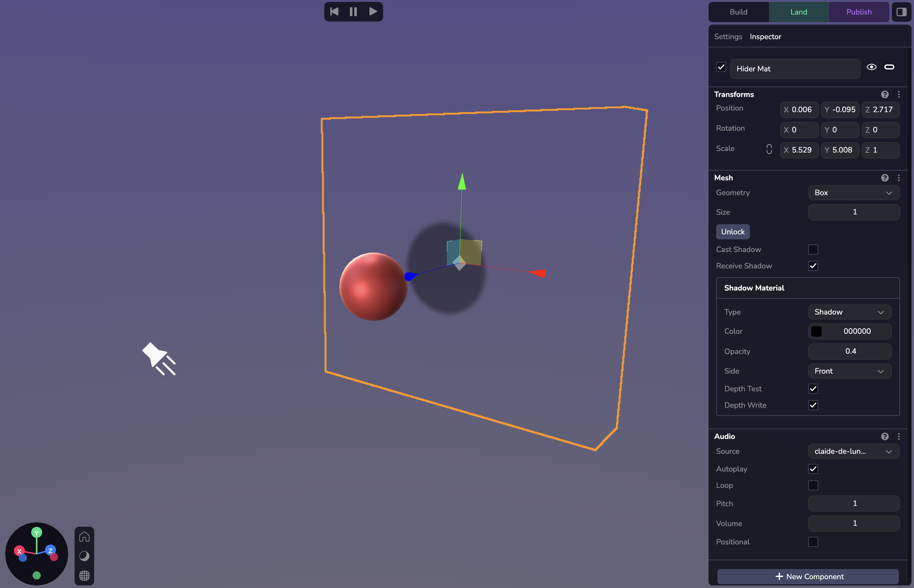Expand the audio Source dropdown
This screenshot has width=914, height=588.
point(853,451)
